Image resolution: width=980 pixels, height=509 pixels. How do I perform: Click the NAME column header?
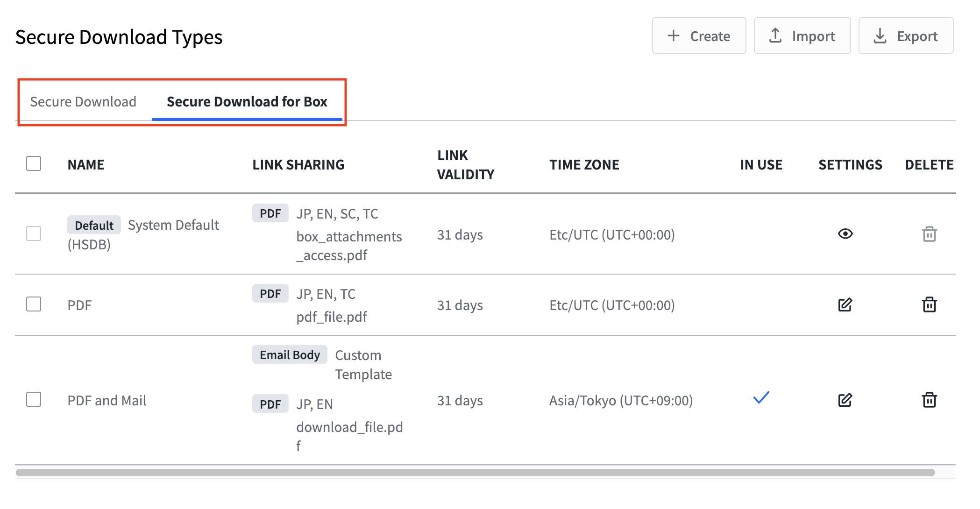pos(86,165)
